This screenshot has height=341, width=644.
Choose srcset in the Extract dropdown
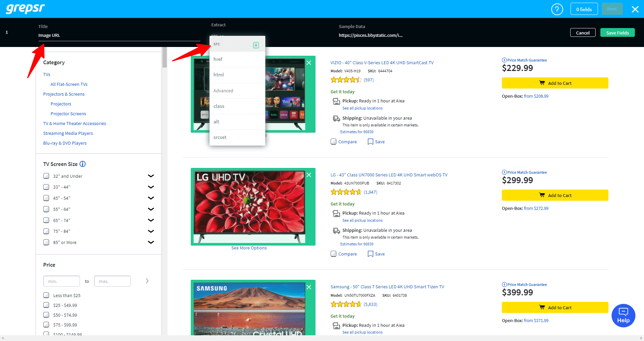point(237,137)
